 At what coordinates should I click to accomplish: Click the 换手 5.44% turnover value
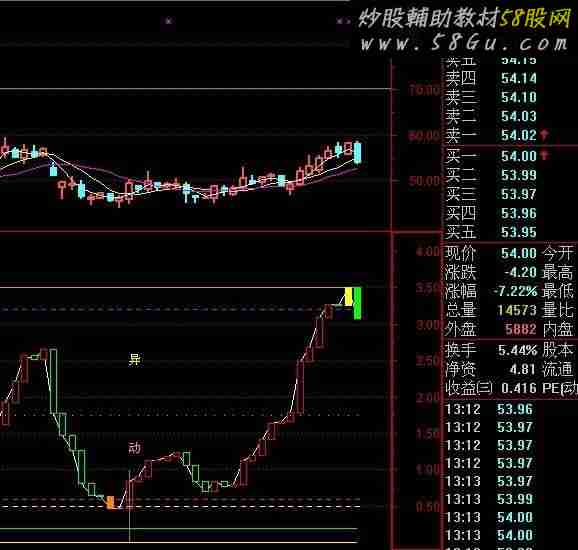click(517, 350)
